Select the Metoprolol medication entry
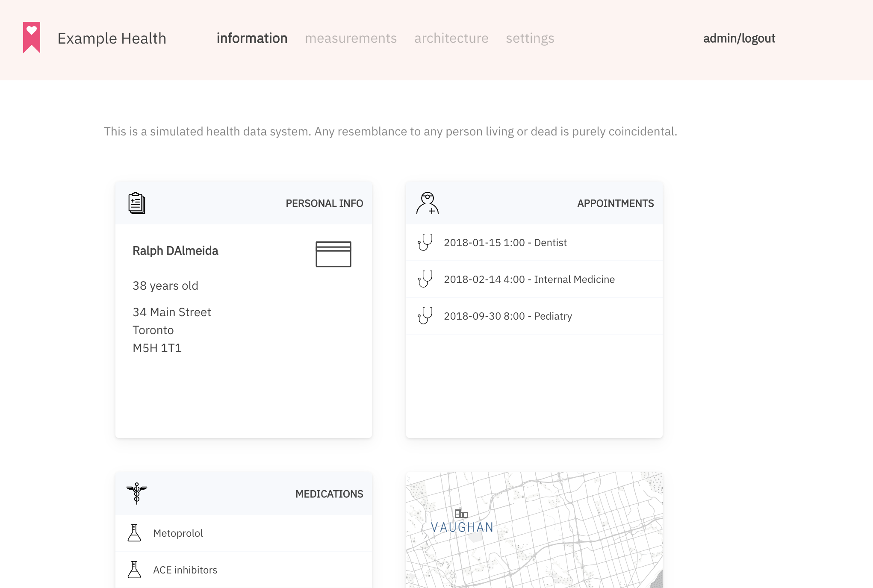 coord(178,533)
